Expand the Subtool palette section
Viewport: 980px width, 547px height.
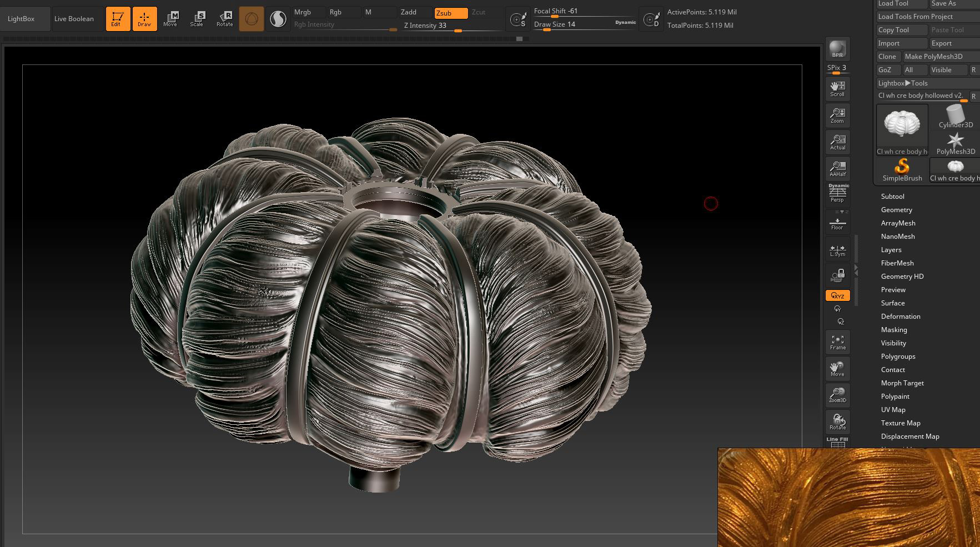pyautogui.click(x=892, y=197)
